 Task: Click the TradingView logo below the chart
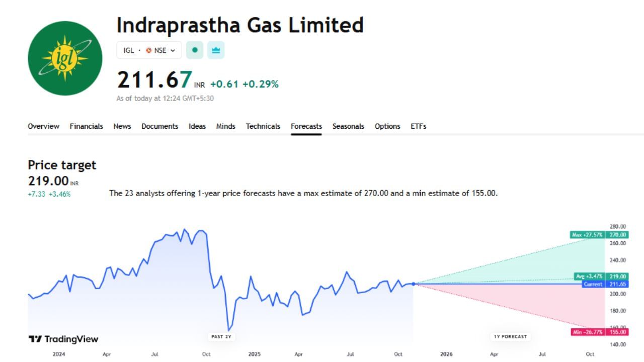[x=63, y=339]
